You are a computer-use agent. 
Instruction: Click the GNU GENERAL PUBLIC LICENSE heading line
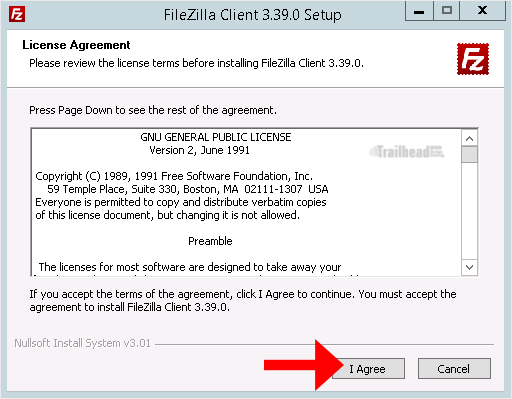[216, 137]
